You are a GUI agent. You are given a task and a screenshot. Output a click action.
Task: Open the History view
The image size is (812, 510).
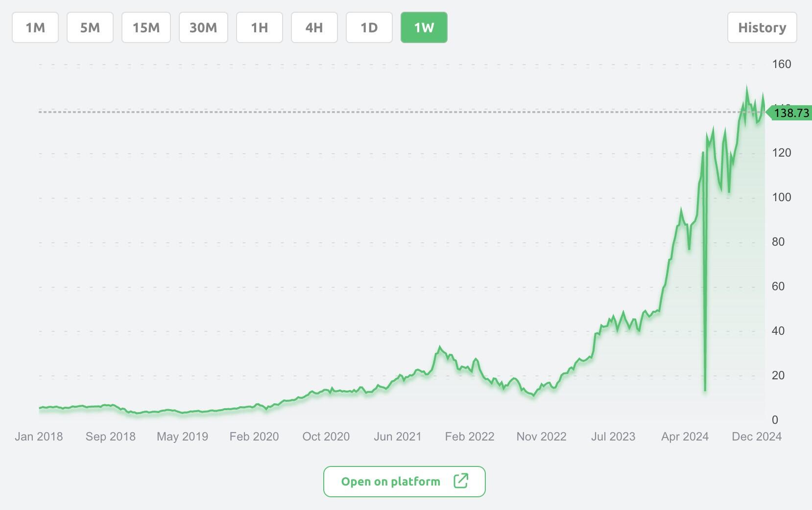pyautogui.click(x=762, y=27)
